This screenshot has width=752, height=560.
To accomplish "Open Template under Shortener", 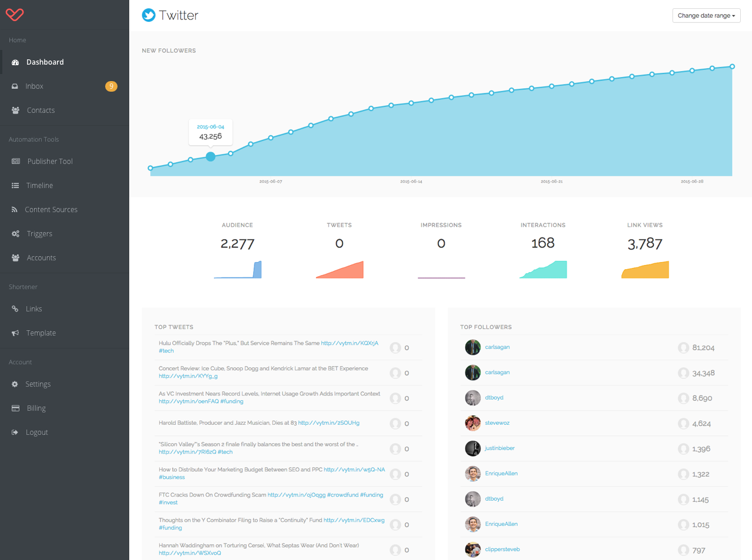I will pyautogui.click(x=65, y=333).
